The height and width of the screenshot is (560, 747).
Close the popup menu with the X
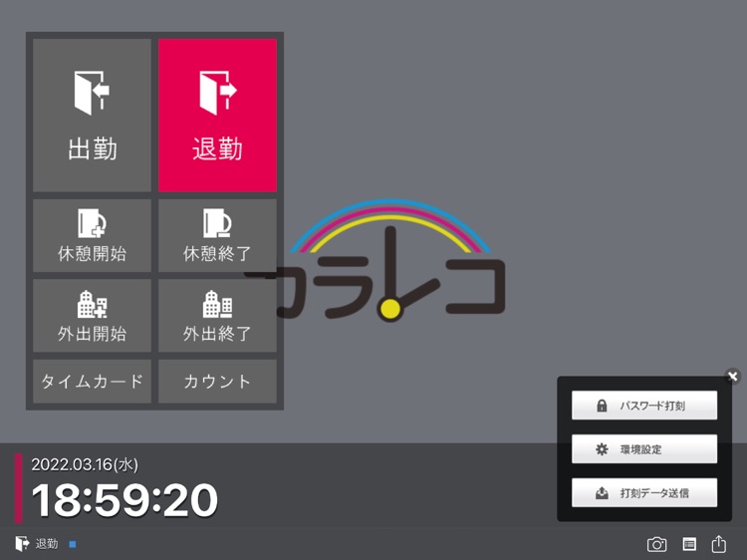point(733,377)
